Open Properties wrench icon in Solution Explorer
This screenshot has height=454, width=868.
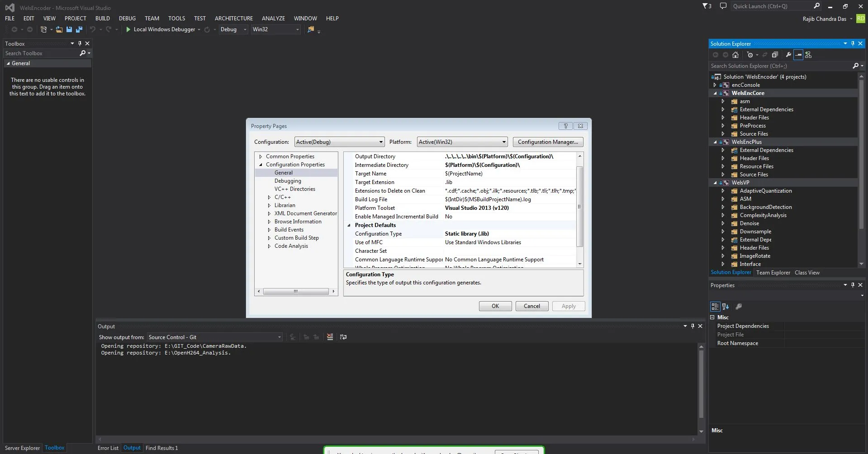tap(788, 55)
